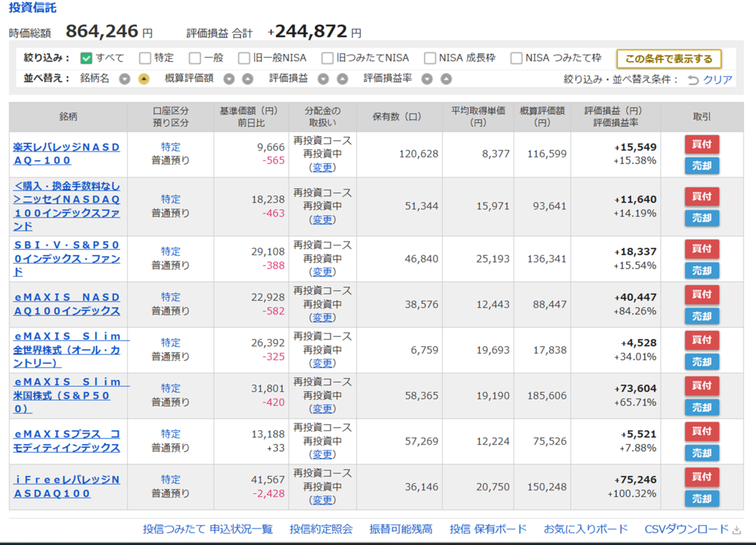
Task: Open 投信つみたて 申込状況一覧 link
Action: pyautogui.click(x=208, y=529)
